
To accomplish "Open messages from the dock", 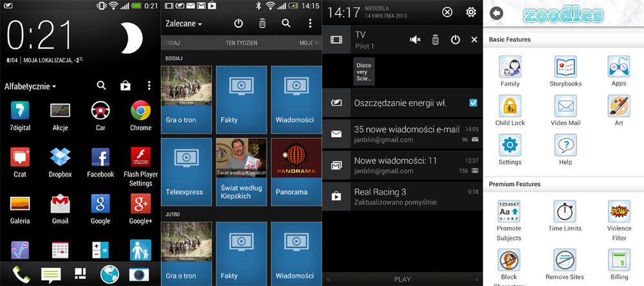I will point(51,275).
